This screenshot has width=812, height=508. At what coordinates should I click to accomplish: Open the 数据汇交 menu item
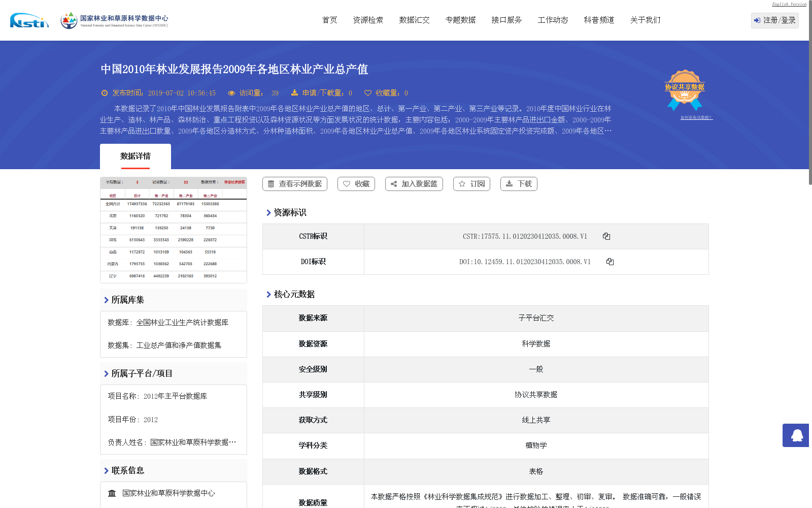pos(414,20)
